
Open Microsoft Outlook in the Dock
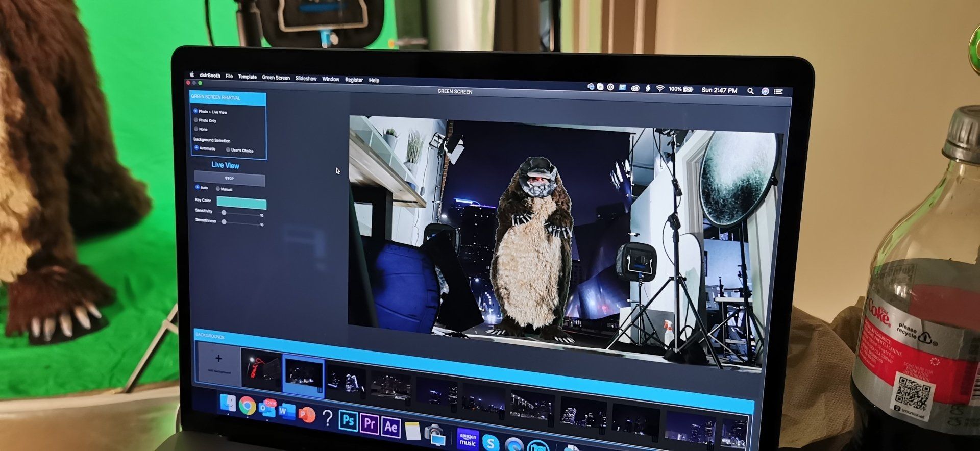coord(266,409)
